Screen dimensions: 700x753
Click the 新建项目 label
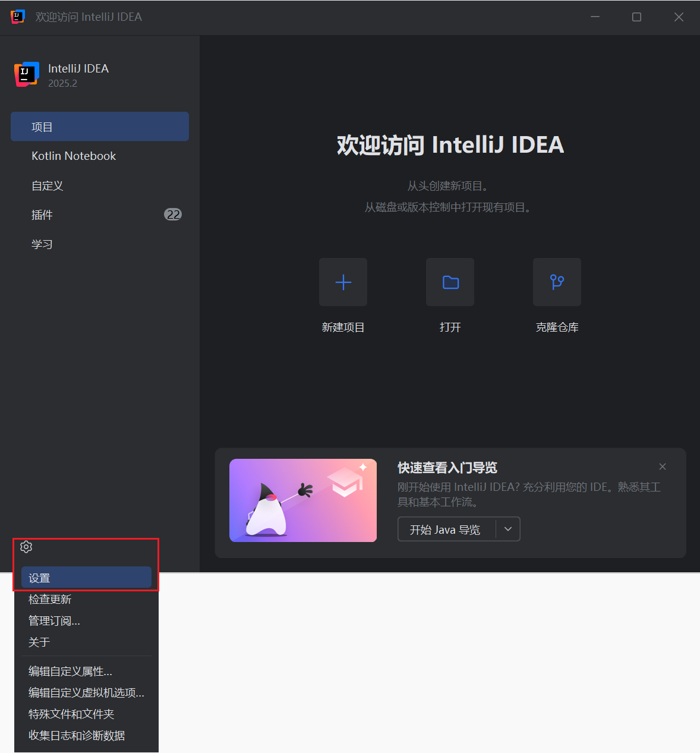coord(343,327)
